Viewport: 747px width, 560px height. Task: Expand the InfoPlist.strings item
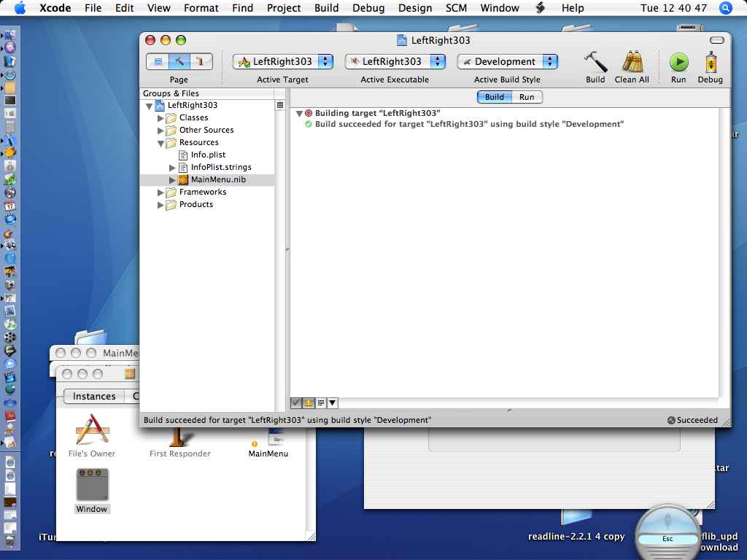click(172, 168)
